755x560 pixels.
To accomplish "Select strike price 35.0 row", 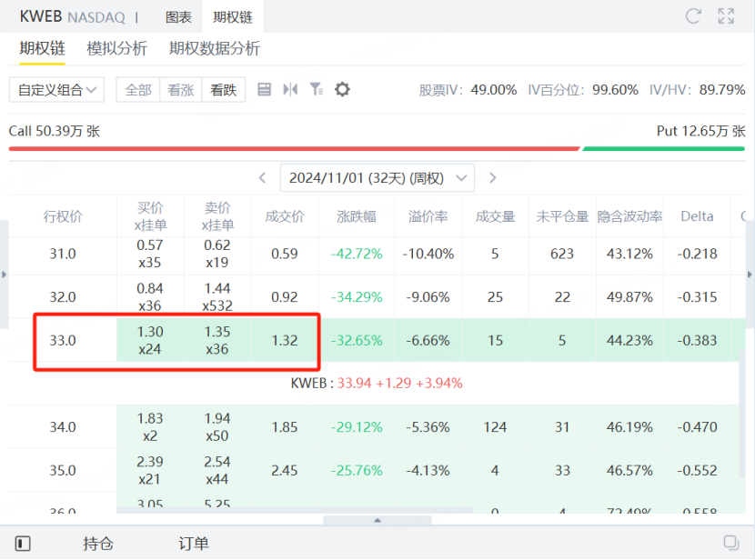I will [x=377, y=470].
